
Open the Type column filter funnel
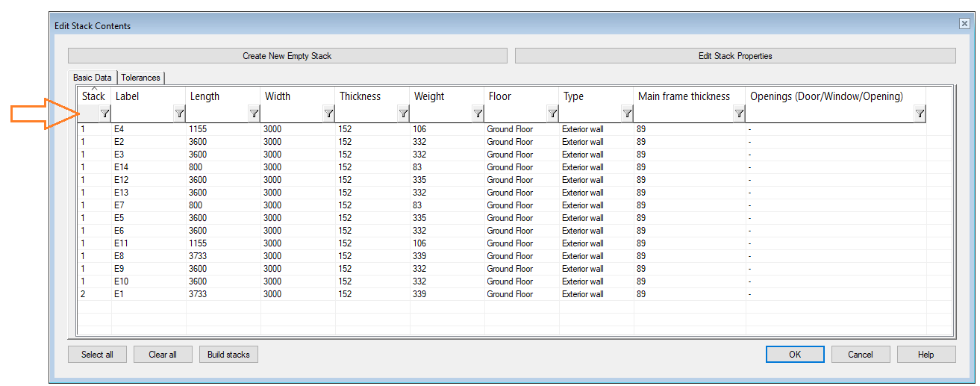627,113
